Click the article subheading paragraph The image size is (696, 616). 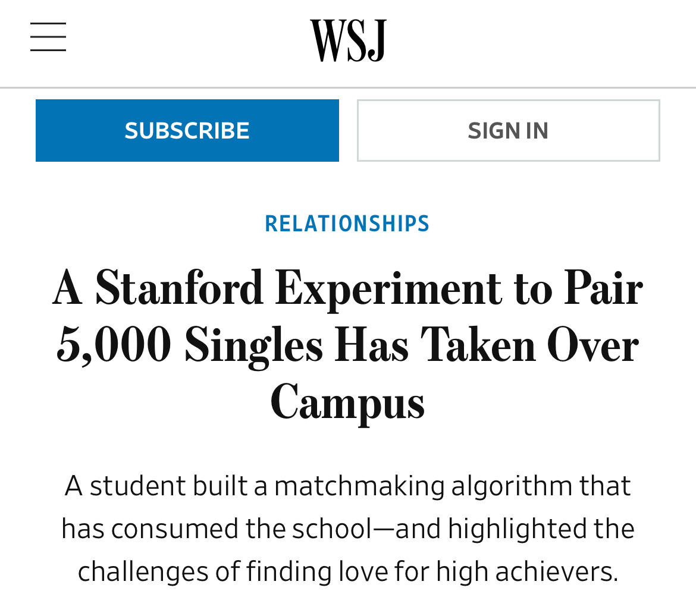pyautogui.click(x=347, y=529)
